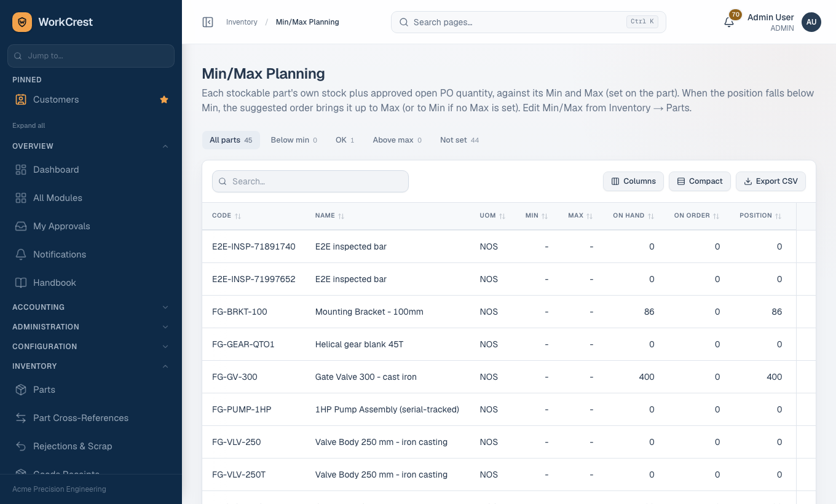This screenshot has width=836, height=504.
Task: Toggle Compact table view
Action: [x=700, y=181]
